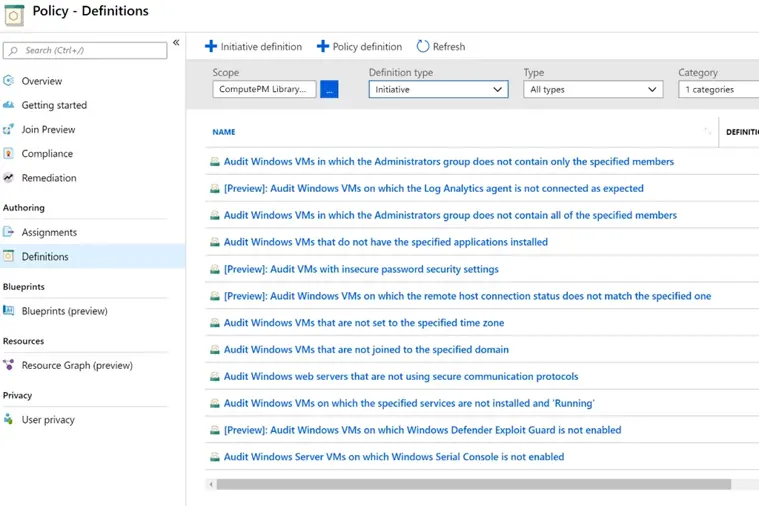
Task: Open Administrators group contain all specified members initiative
Action: 450,215
